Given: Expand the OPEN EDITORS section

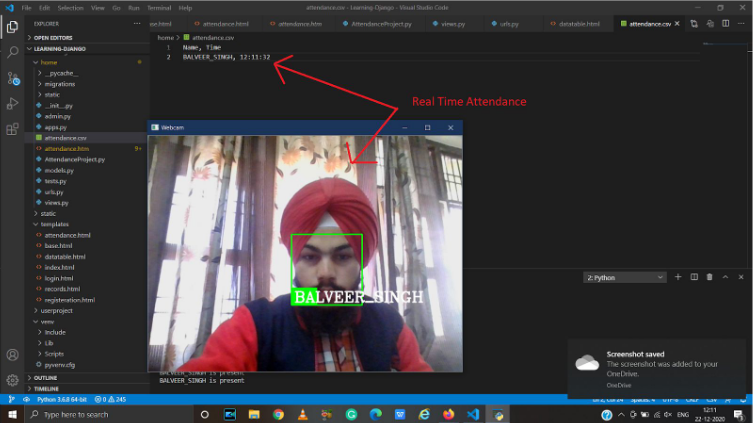Looking at the screenshot, I should click(54, 38).
